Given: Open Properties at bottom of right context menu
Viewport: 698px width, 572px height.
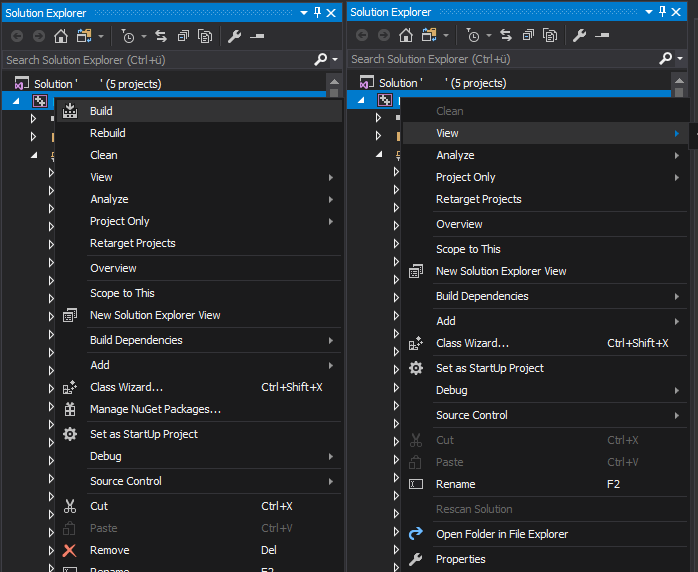Looking at the screenshot, I should tap(460, 559).
